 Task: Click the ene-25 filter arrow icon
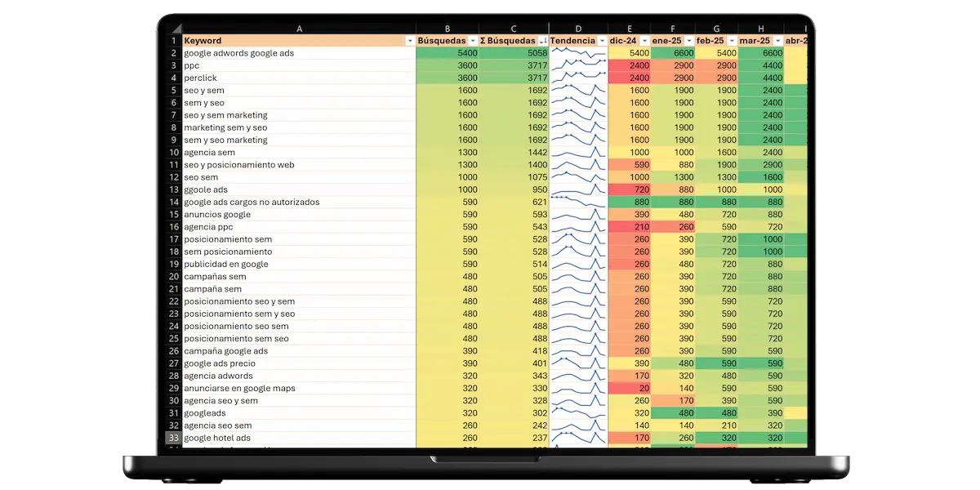point(688,41)
